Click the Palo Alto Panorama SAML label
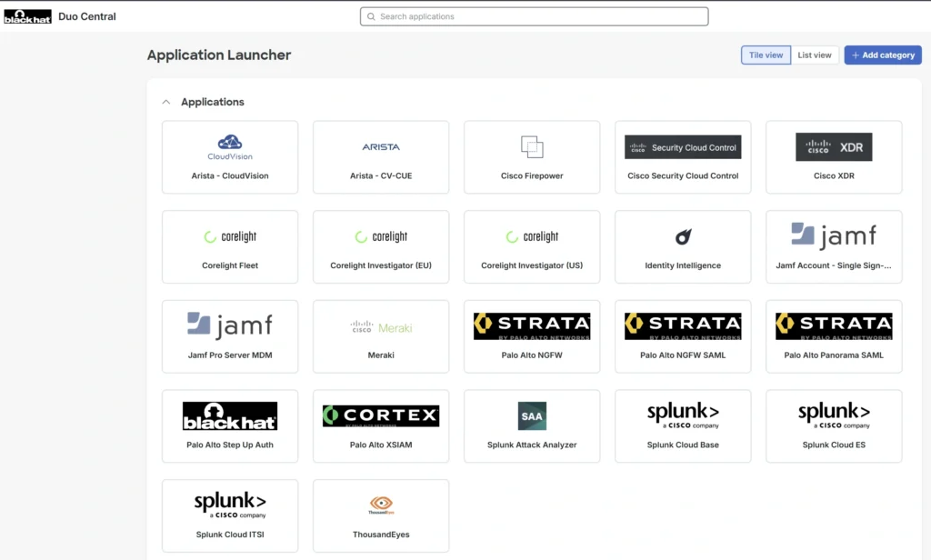This screenshot has height=560, width=931. click(x=834, y=355)
